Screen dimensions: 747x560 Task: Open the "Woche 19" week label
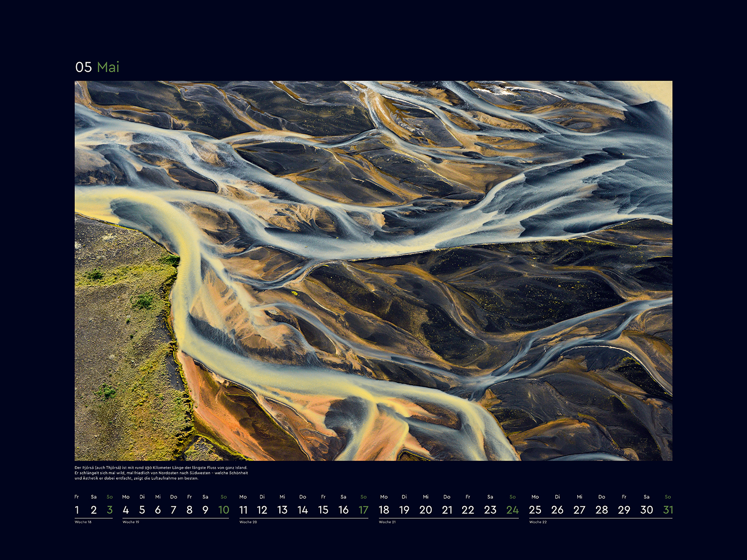click(131, 522)
